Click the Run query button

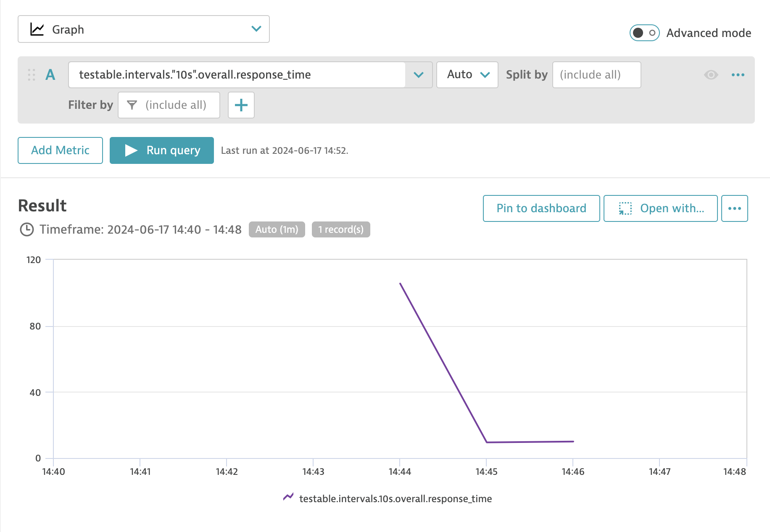(162, 150)
